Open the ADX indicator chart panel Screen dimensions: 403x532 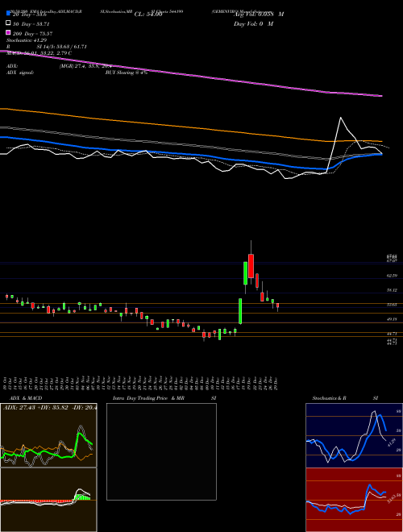click(x=48, y=435)
